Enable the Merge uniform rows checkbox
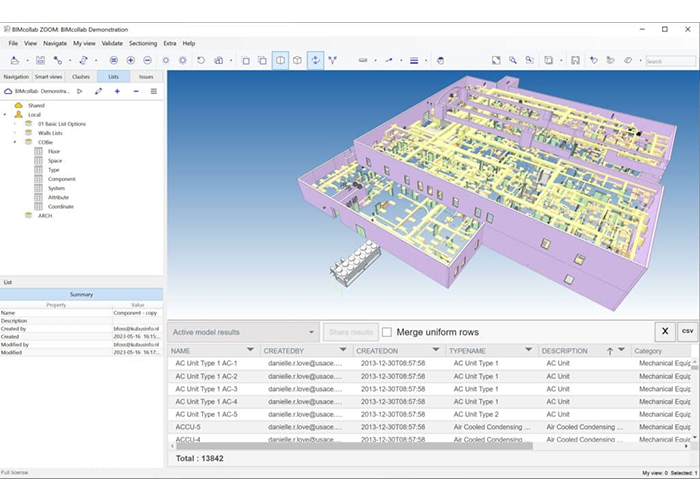700x500 pixels. [387, 332]
